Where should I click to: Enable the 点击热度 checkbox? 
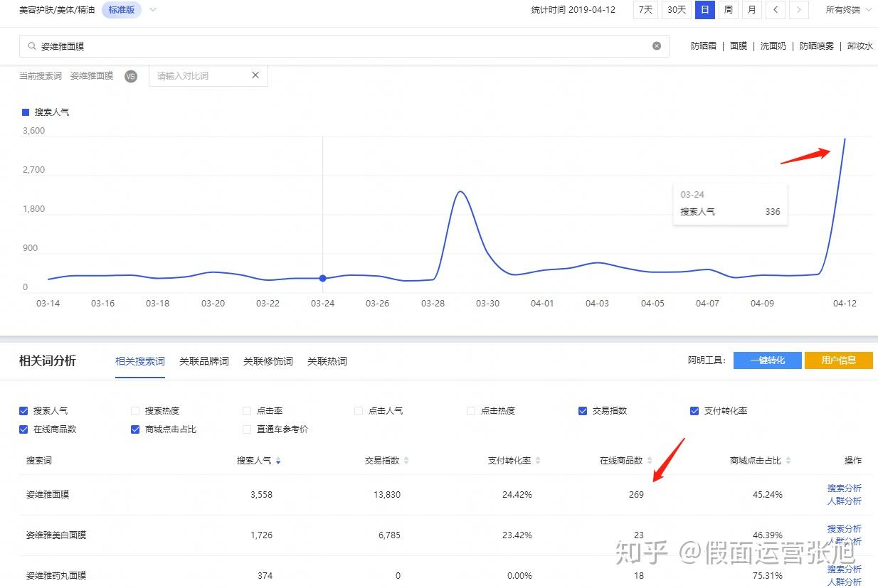click(471, 411)
